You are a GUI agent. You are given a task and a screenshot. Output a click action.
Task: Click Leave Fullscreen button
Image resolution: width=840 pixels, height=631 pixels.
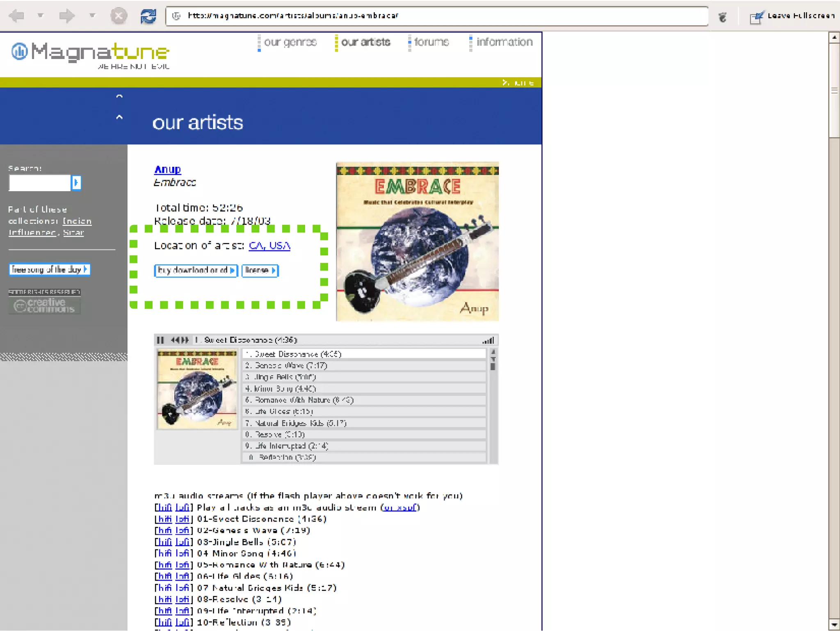pos(792,16)
